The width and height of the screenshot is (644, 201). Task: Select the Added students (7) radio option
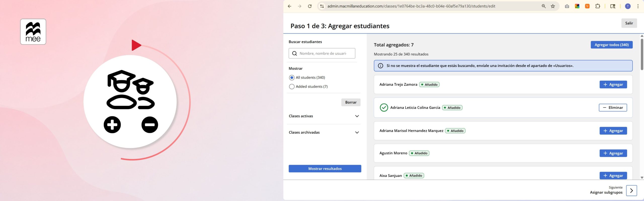tap(292, 87)
